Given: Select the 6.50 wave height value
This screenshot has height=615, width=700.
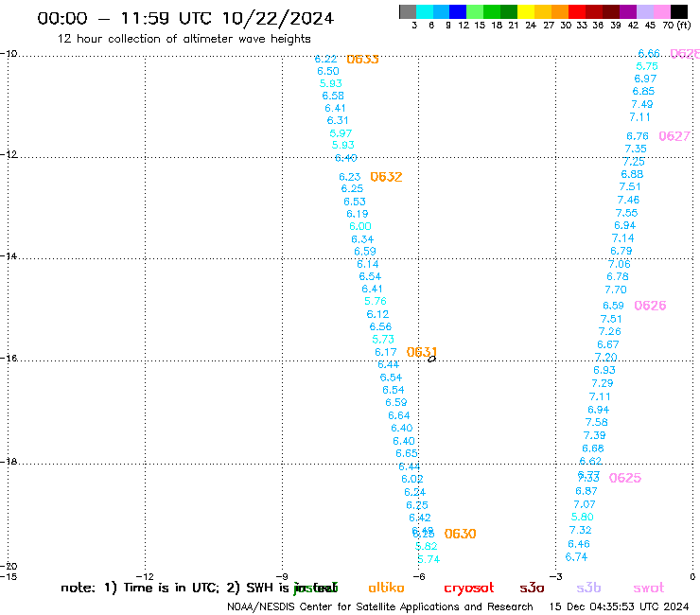Looking at the screenshot, I should coord(328,72).
